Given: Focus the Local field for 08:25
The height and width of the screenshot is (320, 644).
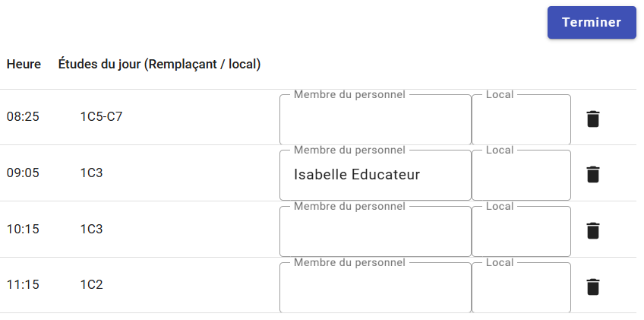Looking at the screenshot, I should (x=521, y=120).
